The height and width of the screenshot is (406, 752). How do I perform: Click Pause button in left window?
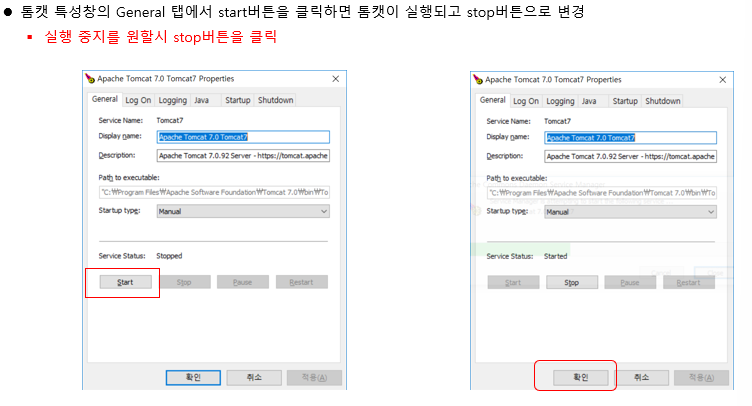coord(243,282)
